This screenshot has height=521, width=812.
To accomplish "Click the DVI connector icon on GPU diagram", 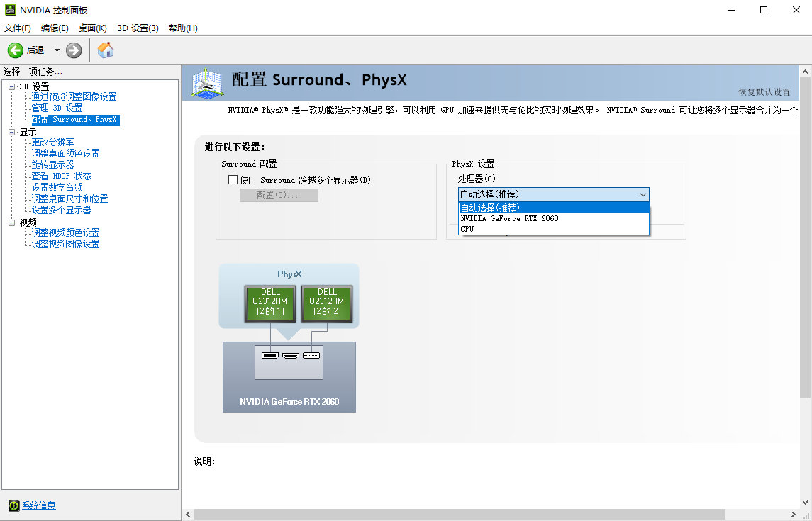I will pos(311,355).
